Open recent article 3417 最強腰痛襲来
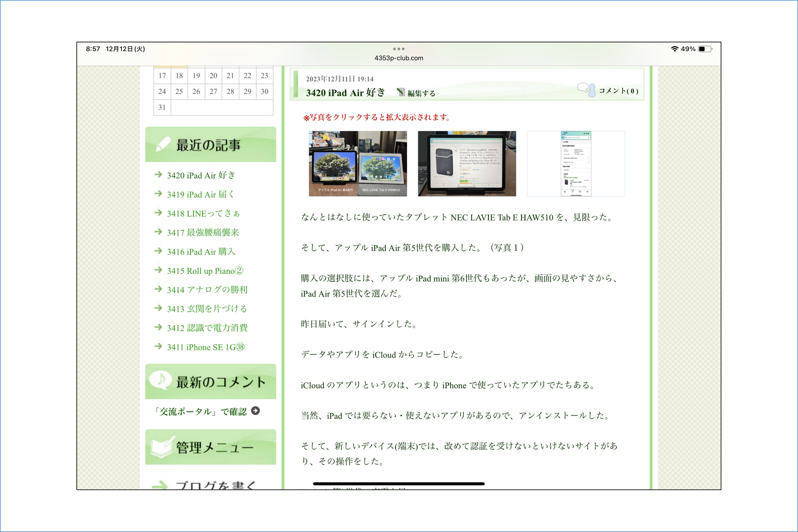798x532 pixels. pyautogui.click(x=203, y=232)
